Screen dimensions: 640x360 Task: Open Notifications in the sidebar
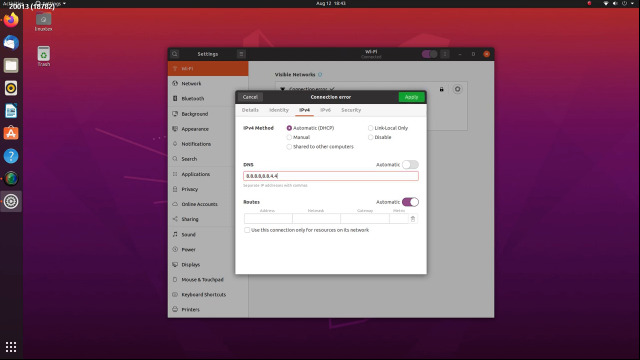[x=208, y=144]
